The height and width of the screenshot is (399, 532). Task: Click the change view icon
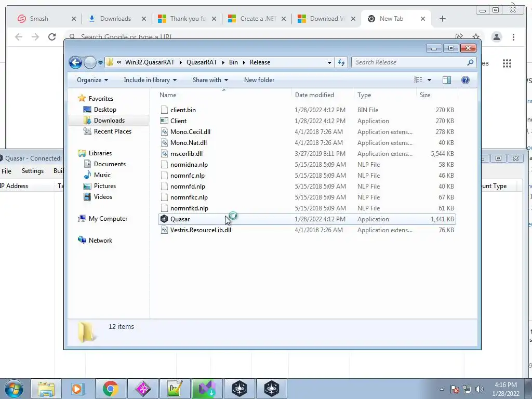(x=418, y=80)
